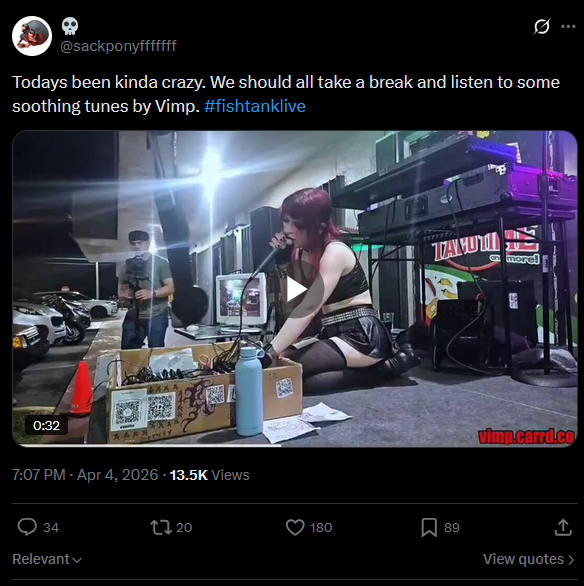Open the #fishtanklive hashtag
The height and width of the screenshot is (586, 584).
pyautogui.click(x=255, y=106)
